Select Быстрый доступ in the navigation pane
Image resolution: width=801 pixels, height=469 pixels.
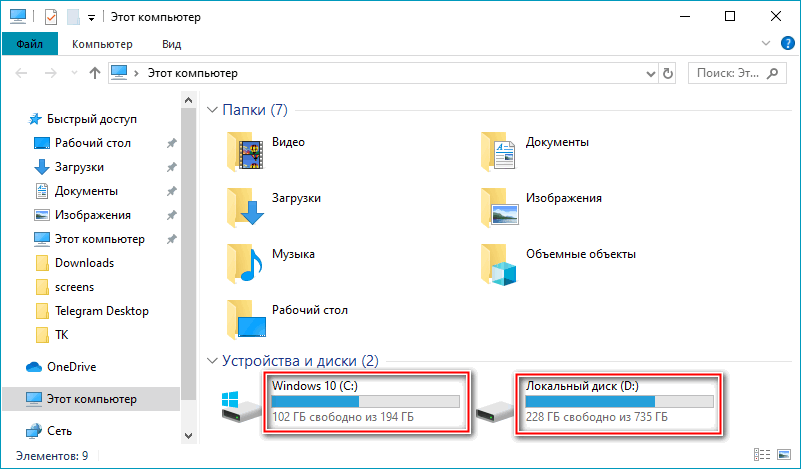91,119
